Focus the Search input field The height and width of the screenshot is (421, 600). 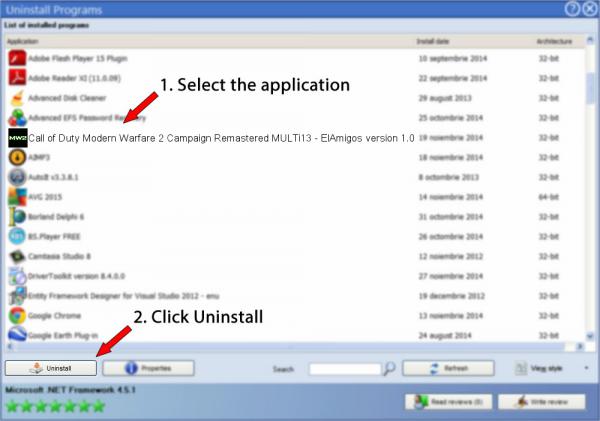(x=345, y=369)
